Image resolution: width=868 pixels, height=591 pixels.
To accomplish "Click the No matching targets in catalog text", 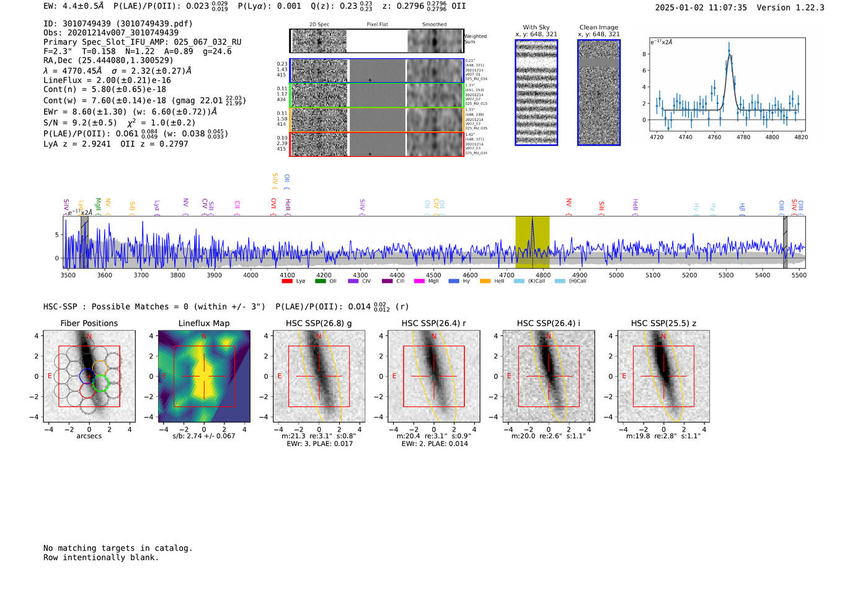I will [118, 548].
